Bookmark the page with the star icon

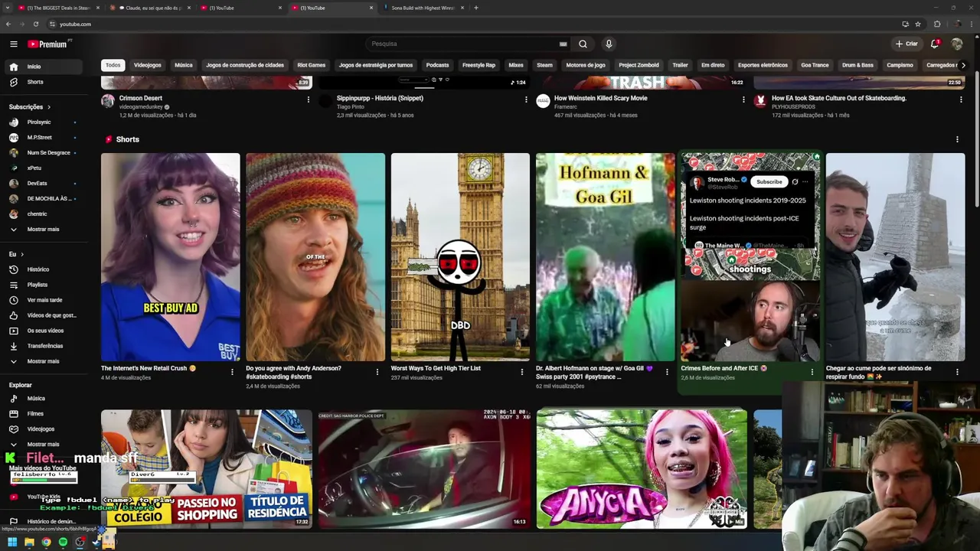[918, 24]
